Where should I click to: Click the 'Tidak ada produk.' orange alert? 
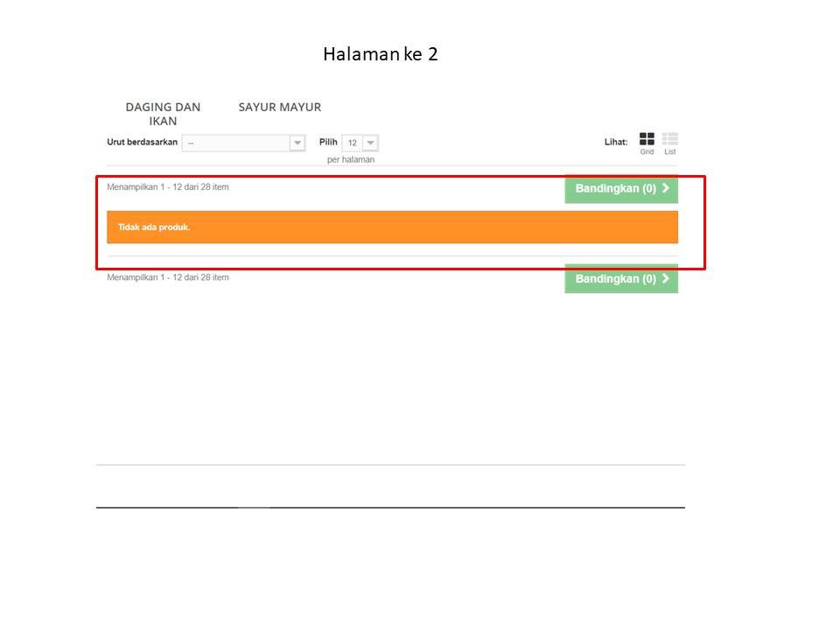pyautogui.click(x=392, y=227)
